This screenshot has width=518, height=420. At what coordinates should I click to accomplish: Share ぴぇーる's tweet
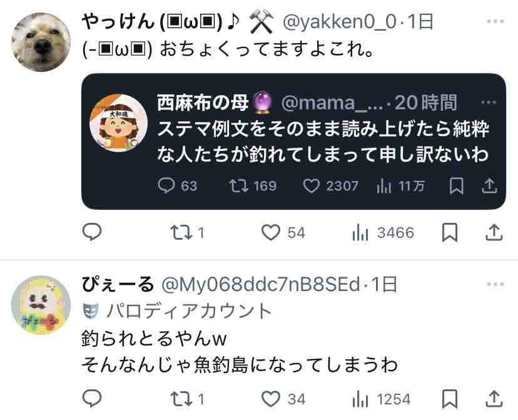click(494, 399)
